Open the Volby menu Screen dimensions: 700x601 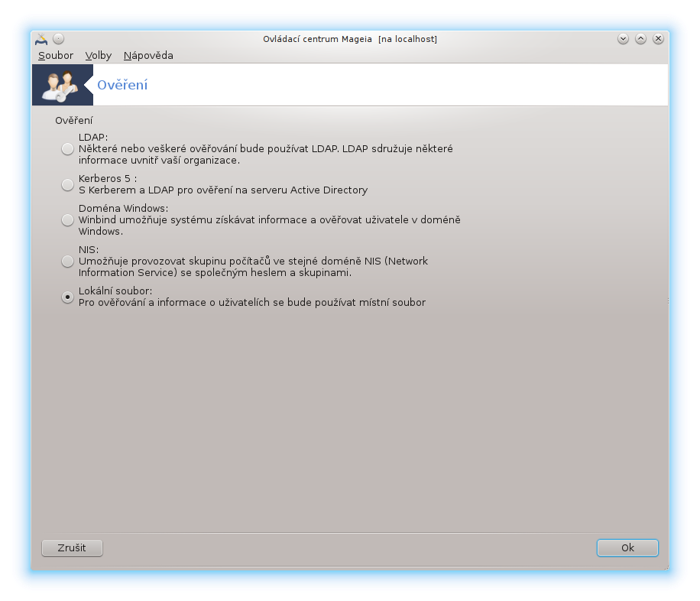click(x=99, y=55)
